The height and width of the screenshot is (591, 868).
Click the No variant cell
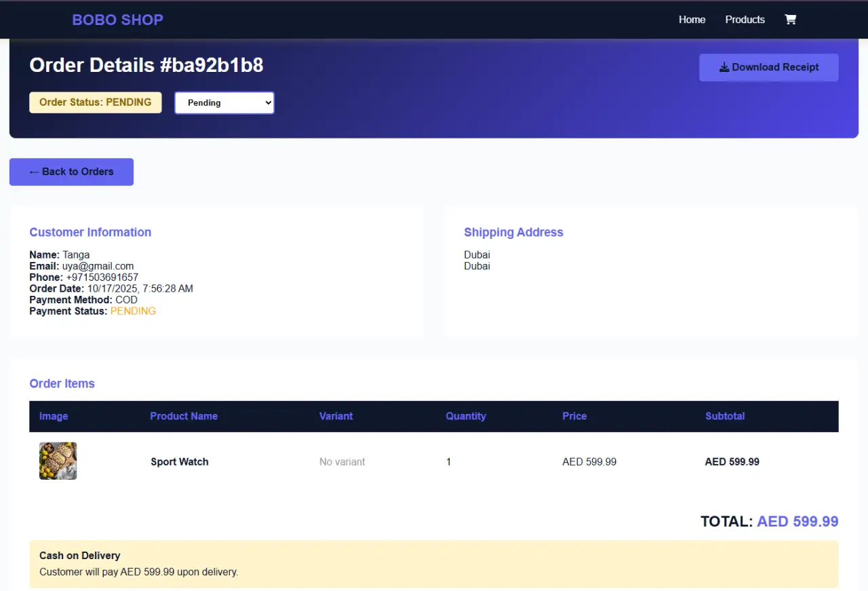pyautogui.click(x=342, y=461)
